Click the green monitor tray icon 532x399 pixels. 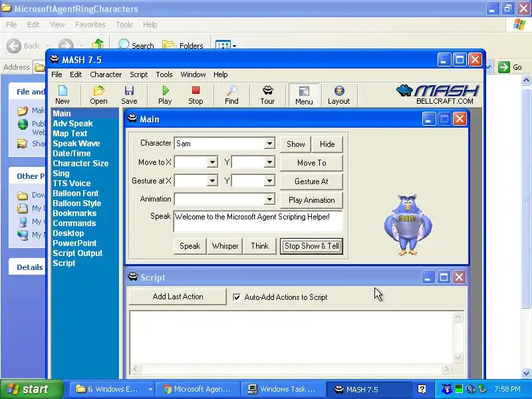pyautogui.click(x=459, y=389)
